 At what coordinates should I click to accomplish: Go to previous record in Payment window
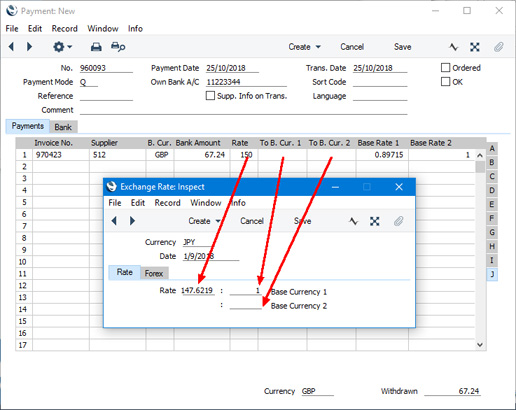click(x=11, y=47)
